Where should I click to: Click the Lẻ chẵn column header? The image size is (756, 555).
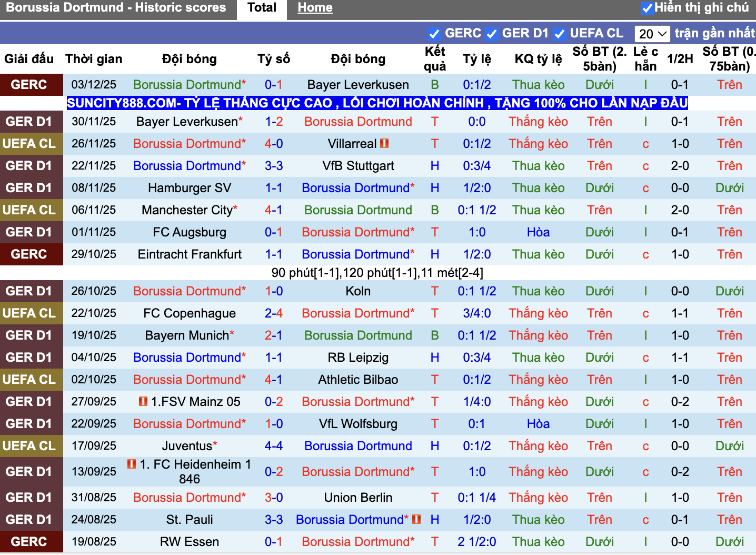[645, 59]
